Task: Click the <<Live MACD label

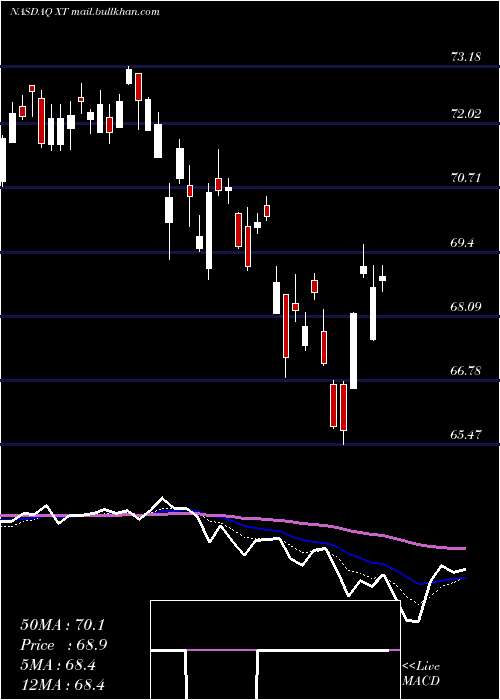Action: 421,674
